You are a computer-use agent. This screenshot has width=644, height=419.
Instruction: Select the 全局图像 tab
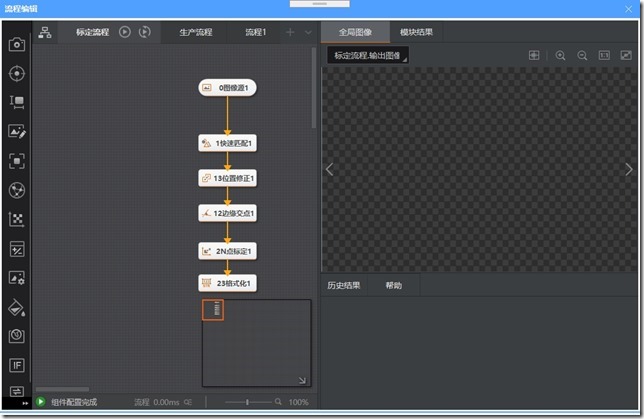coord(355,32)
